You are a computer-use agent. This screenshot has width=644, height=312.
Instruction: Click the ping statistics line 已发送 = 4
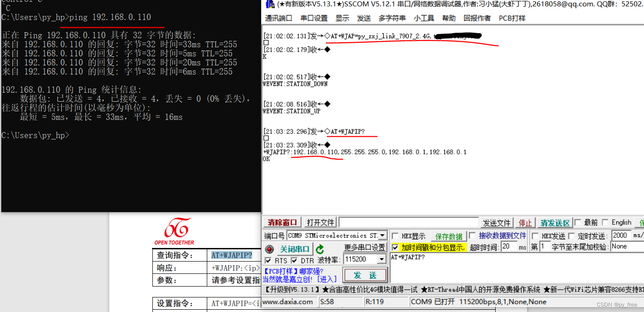tap(135, 99)
